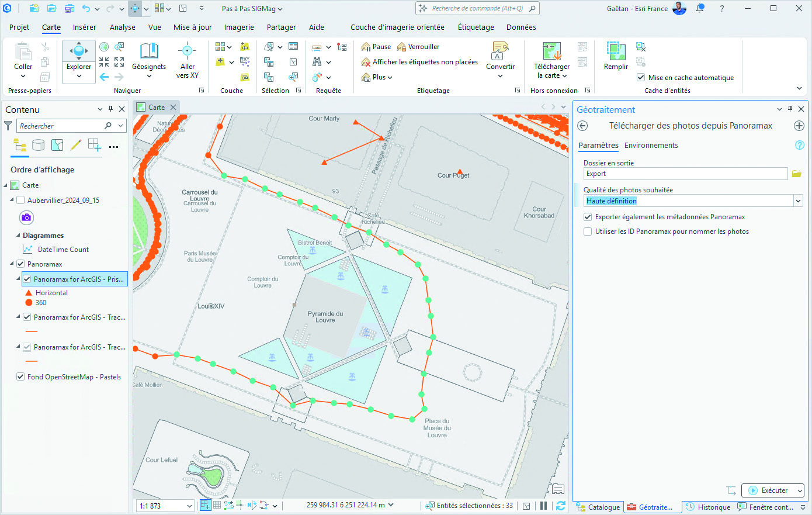Go to previous extent with blue arrow
The width and height of the screenshot is (812, 515).
104,77
